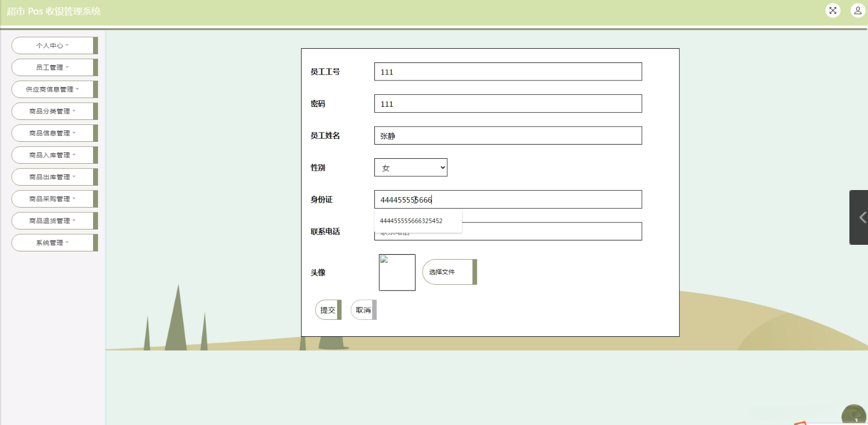Expand the 商品分类管理 menu
The image size is (868, 425).
54,111
